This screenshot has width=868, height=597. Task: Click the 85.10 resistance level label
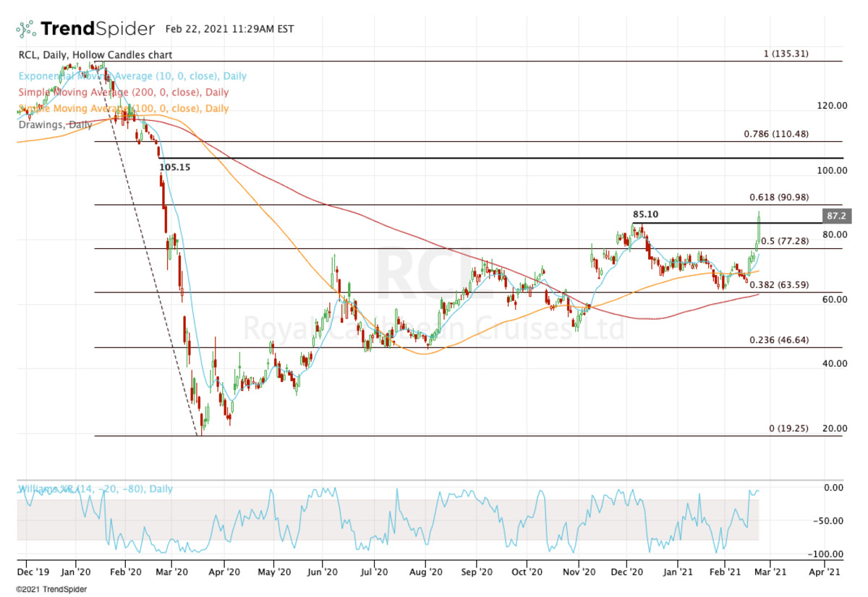click(x=644, y=214)
